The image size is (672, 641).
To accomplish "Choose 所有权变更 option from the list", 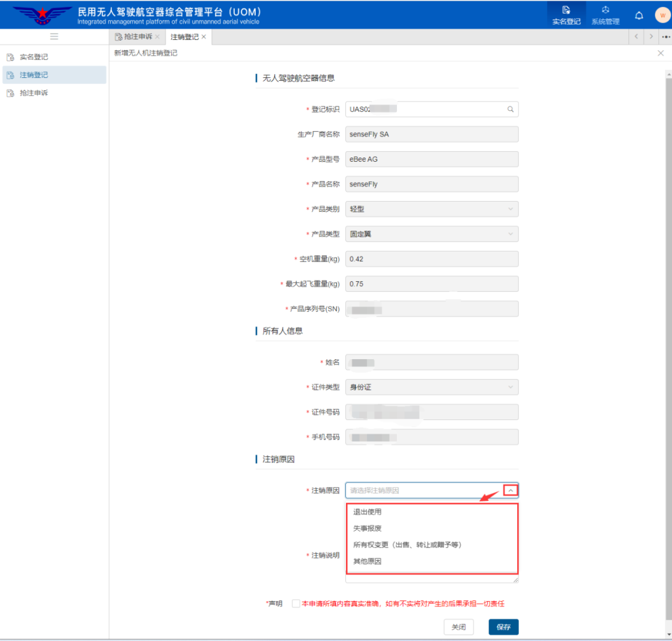I will click(432, 545).
